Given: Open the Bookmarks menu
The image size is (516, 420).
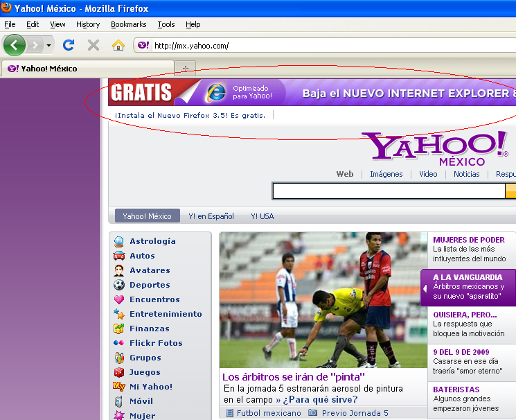Looking at the screenshot, I should 128,24.
